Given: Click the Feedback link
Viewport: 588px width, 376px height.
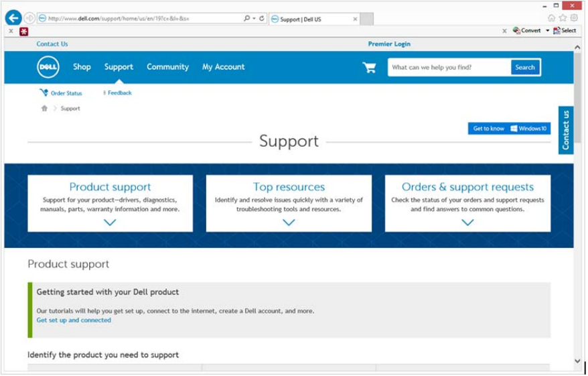Looking at the screenshot, I should click(118, 92).
